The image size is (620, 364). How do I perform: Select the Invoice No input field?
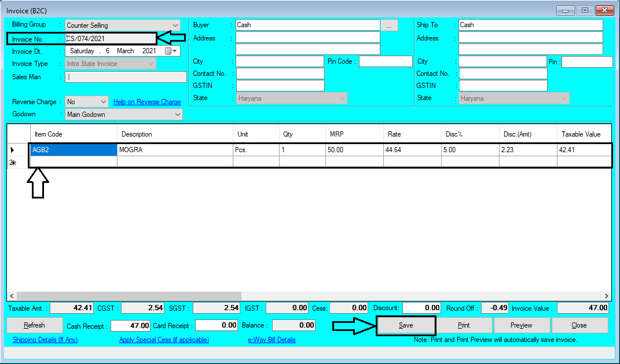(110, 38)
